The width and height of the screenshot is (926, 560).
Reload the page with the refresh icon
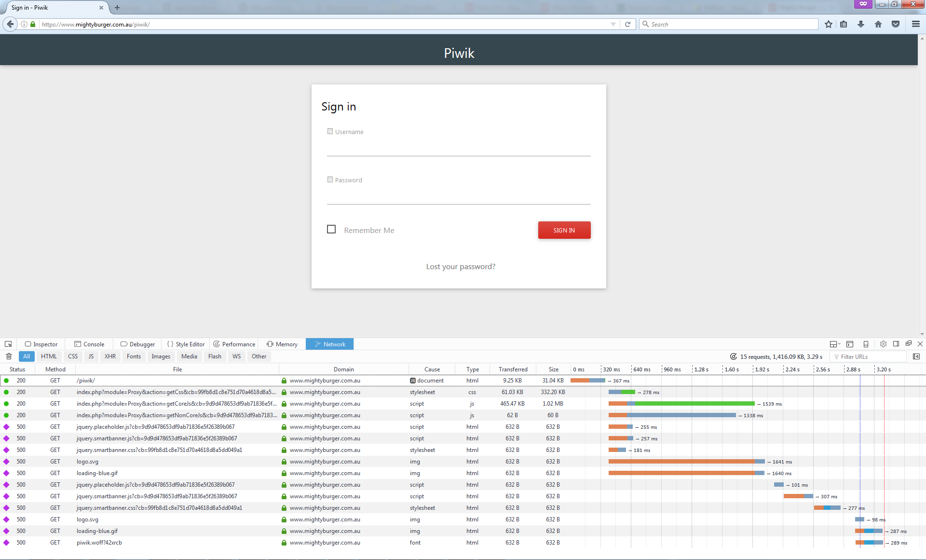627,24
